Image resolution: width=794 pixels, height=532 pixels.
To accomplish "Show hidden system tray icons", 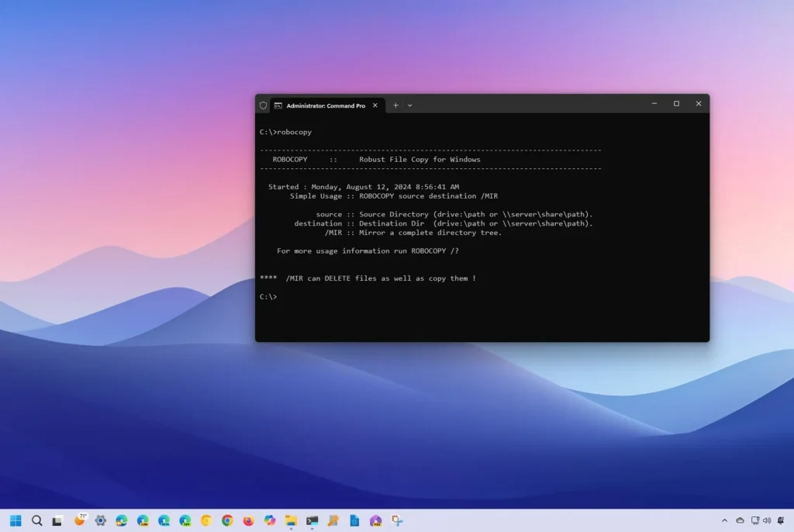I will [x=725, y=520].
